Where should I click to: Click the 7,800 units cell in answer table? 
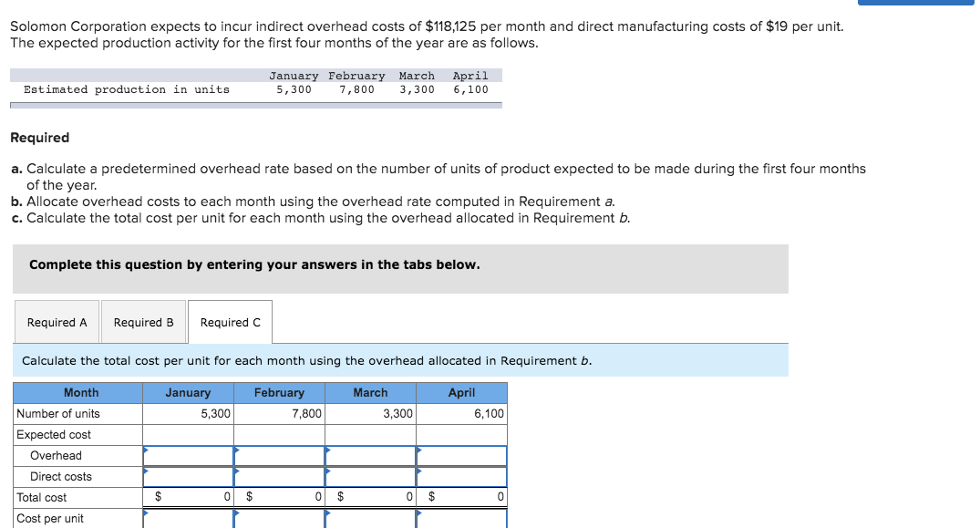279,414
